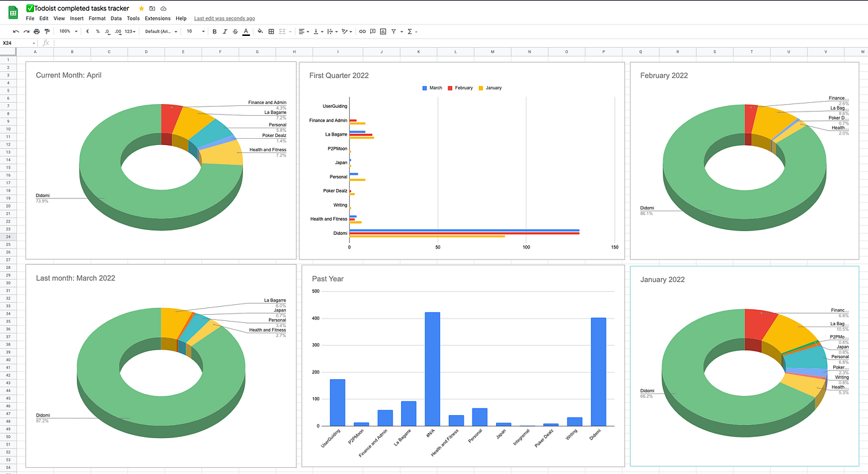Open the zoom 100% dropdown
The height and width of the screenshot is (474, 868).
68,31
